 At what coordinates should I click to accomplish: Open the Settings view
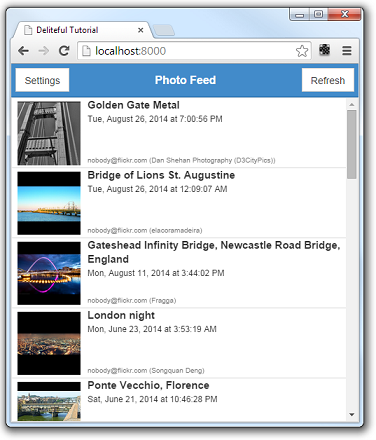42,80
